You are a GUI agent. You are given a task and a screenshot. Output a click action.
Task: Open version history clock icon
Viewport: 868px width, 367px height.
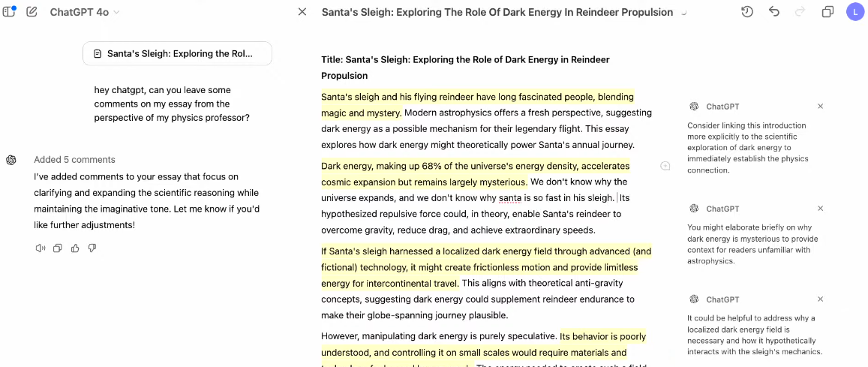[747, 12]
